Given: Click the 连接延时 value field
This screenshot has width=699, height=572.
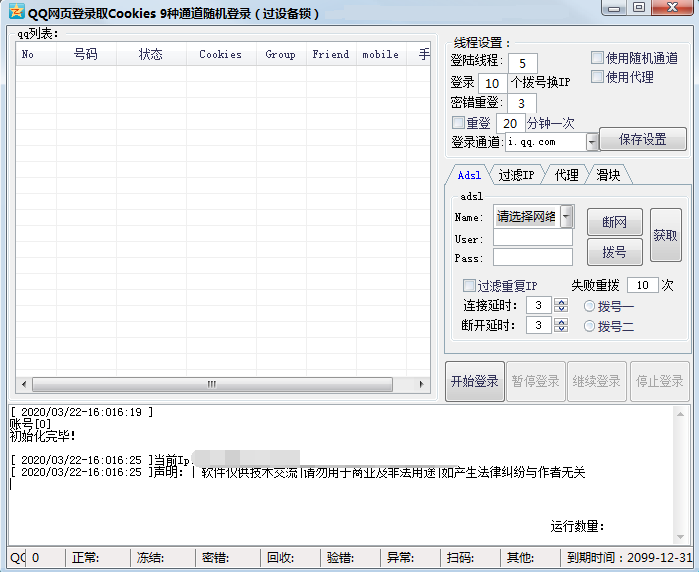Looking at the screenshot, I should (x=539, y=305).
